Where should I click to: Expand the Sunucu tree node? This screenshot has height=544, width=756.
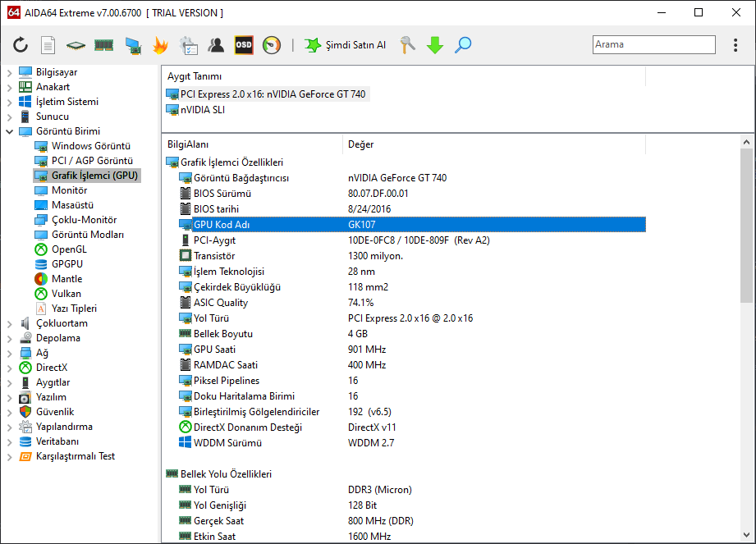(x=10, y=117)
